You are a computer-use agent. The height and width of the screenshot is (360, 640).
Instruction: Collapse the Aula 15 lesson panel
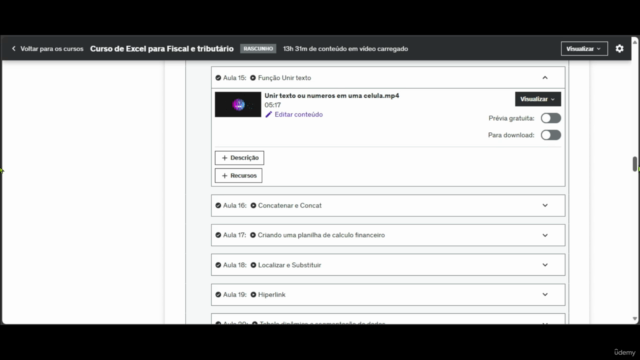(x=545, y=78)
